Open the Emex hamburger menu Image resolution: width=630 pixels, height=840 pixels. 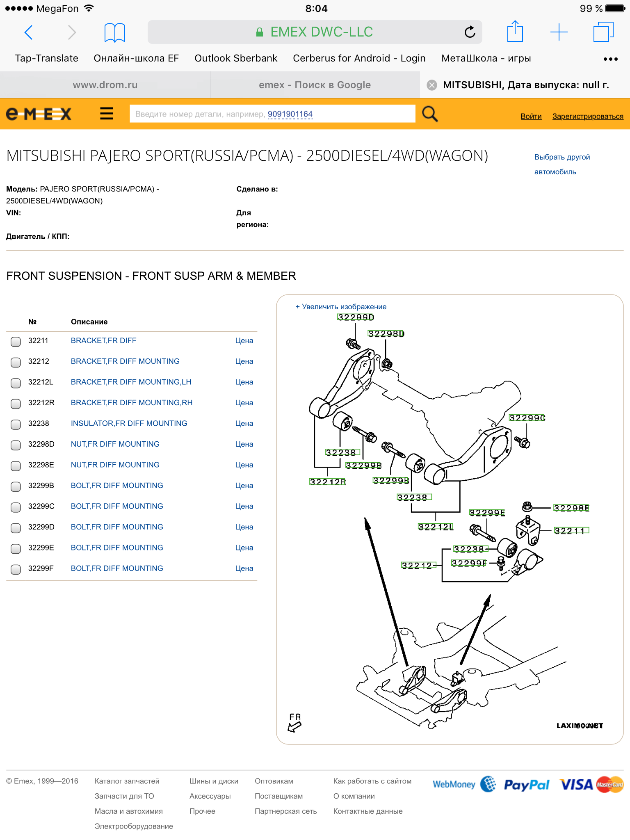[x=106, y=114]
